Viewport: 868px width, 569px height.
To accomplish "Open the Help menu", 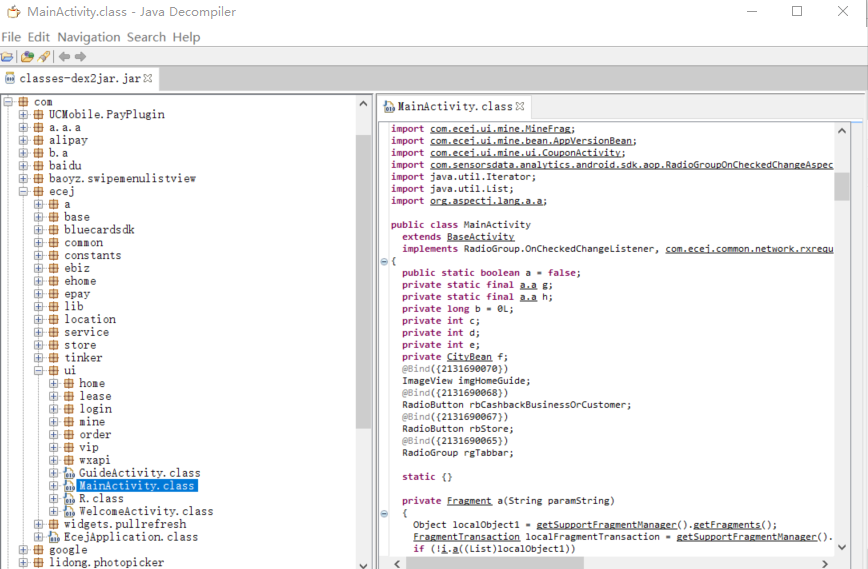I will click(x=187, y=37).
